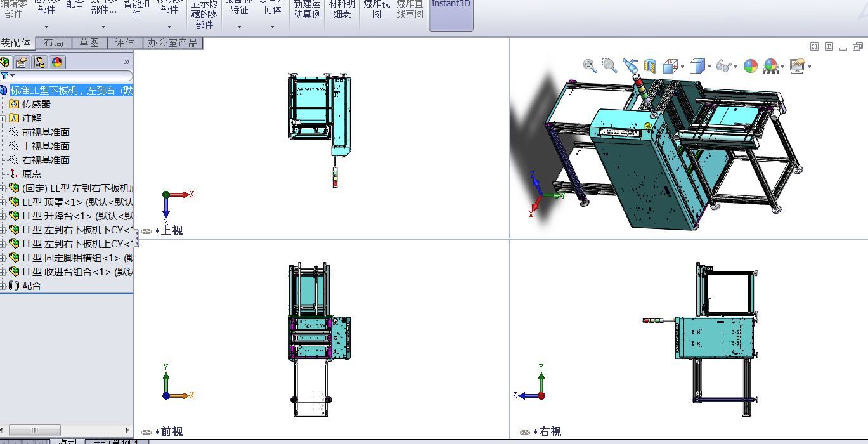Click Zoom to Fit magnifier icon

[x=590, y=65]
